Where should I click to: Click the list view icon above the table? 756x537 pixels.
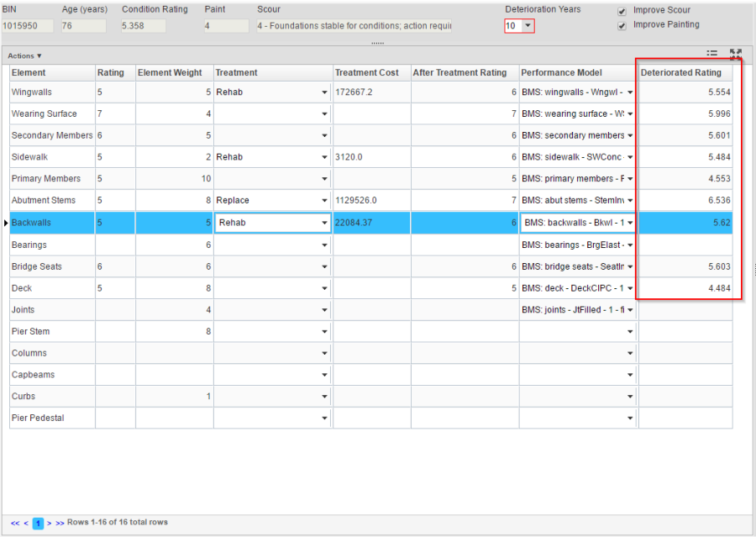[x=711, y=54]
